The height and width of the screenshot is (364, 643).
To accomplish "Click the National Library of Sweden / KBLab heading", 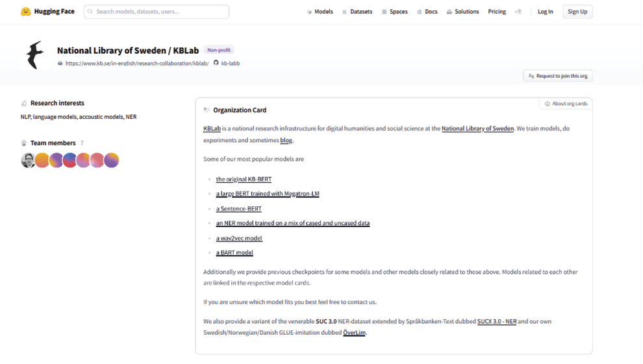I will coord(128,51).
